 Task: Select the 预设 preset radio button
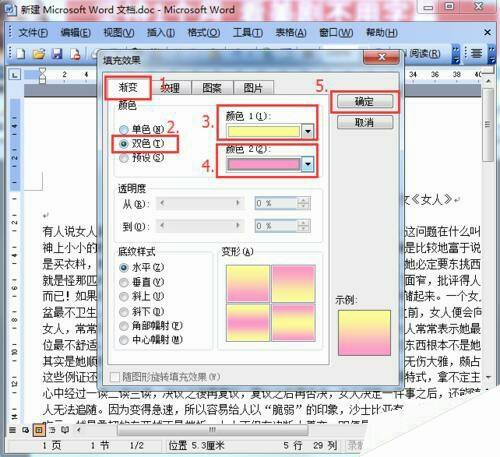click(124, 158)
